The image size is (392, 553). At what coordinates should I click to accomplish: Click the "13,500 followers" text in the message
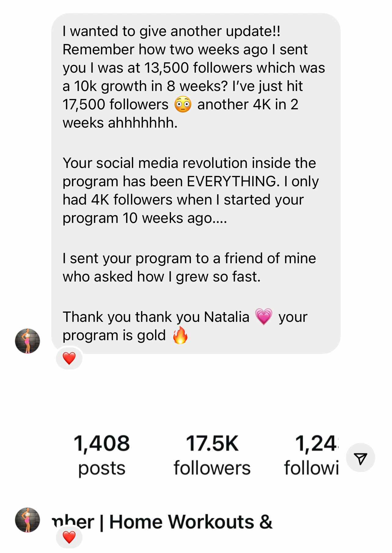(x=198, y=68)
